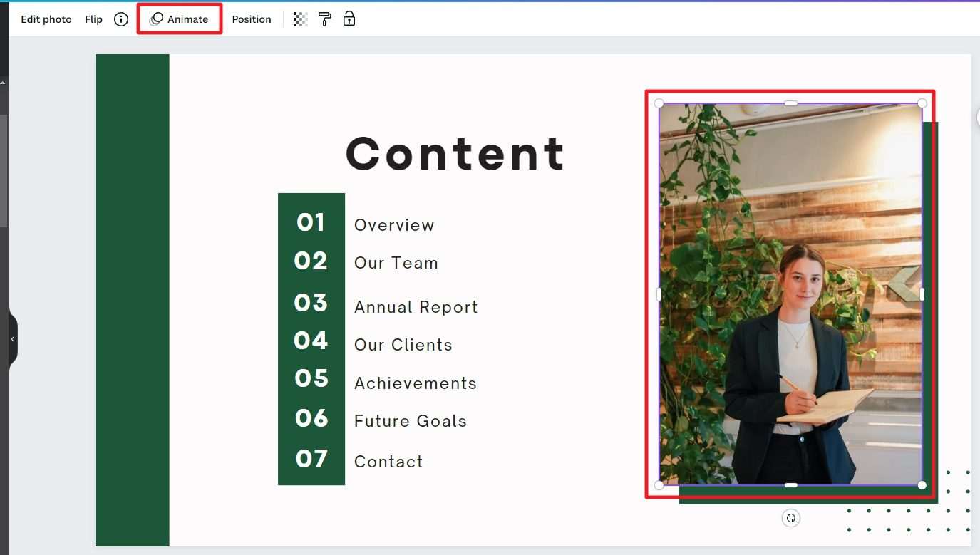980x555 pixels.
Task: Select the Our Clients text
Action: point(403,345)
